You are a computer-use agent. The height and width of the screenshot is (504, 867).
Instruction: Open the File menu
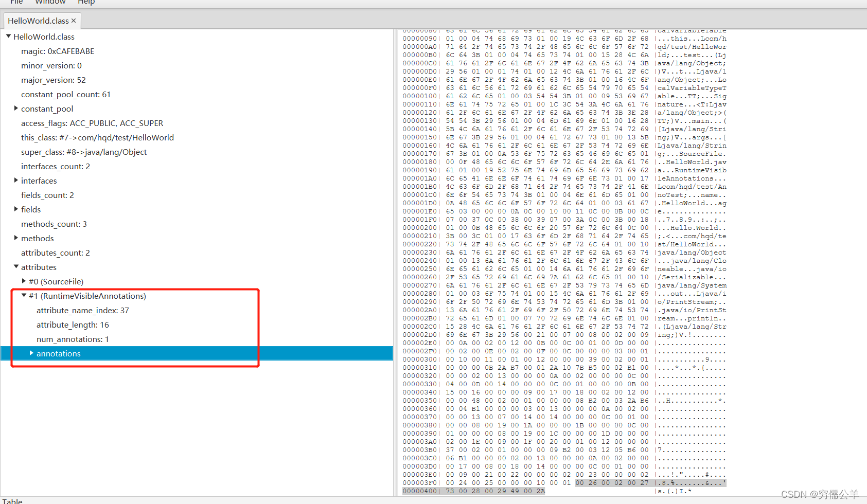pyautogui.click(x=16, y=2)
